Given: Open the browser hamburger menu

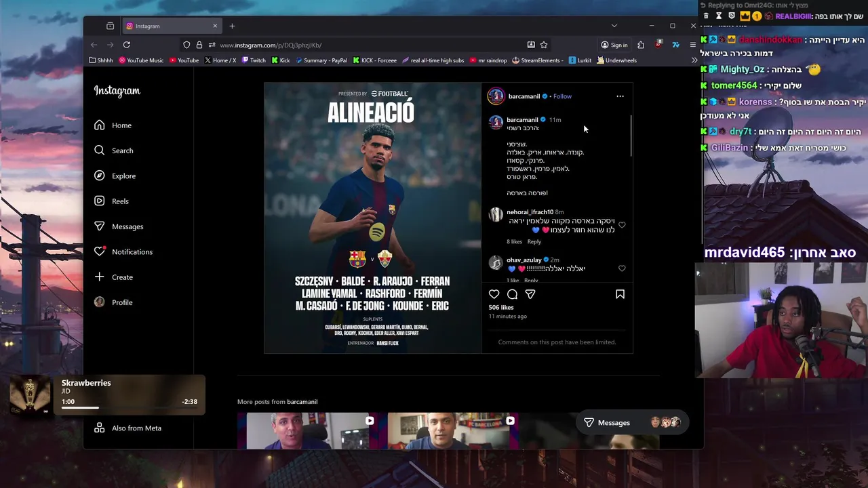Looking at the screenshot, I should 692,45.
